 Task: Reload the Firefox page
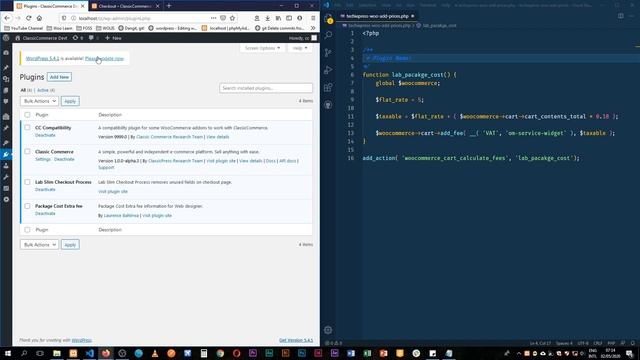click(x=29, y=18)
